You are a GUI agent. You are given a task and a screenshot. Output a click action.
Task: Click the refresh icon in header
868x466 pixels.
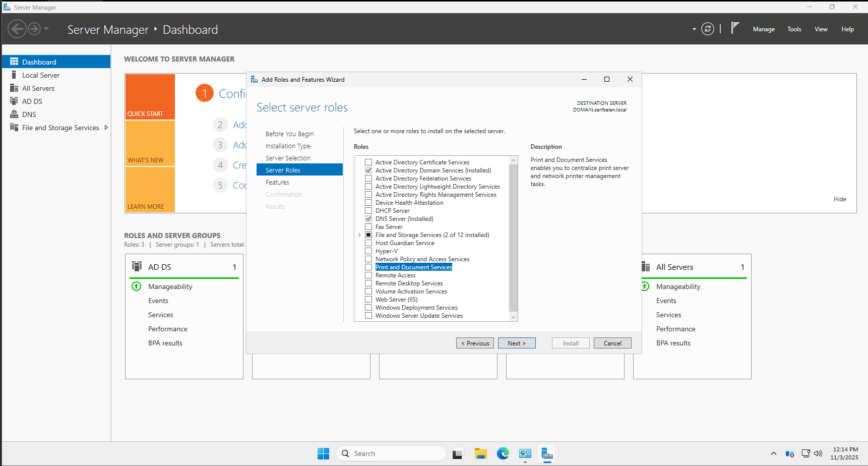tap(708, 29)
